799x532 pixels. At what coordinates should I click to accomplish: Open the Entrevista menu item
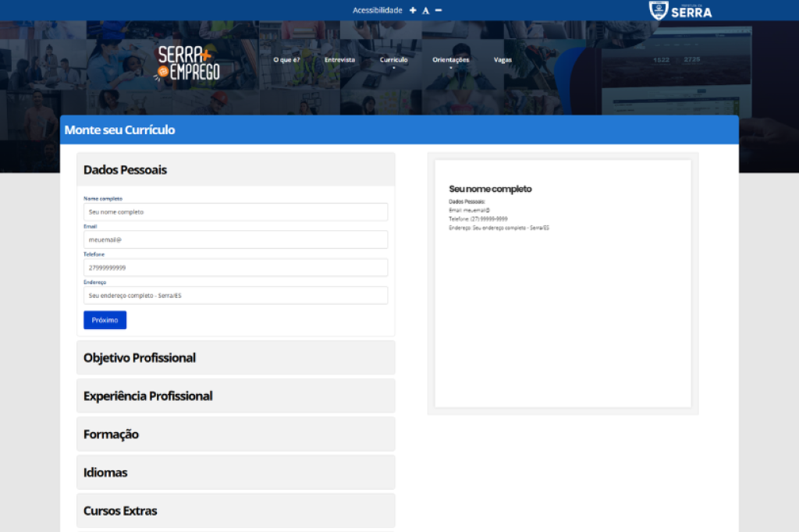[x=339, y=59]
